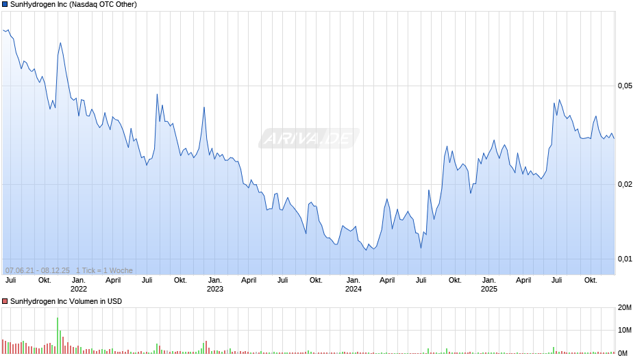Image resolution: width=644 pixels, height=360 pixels.
Task: Click the 0,02 price axis label
Action: (x=625, y=184)
